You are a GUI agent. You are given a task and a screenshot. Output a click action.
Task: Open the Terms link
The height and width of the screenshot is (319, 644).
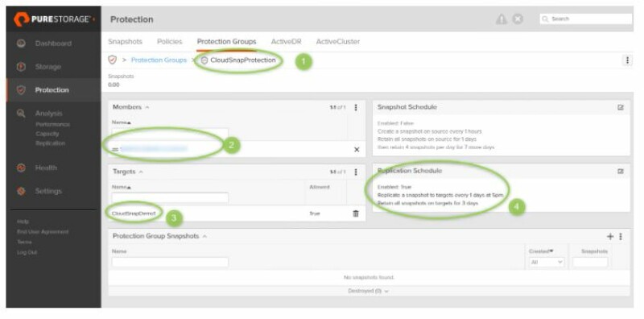tap(23, 242)
